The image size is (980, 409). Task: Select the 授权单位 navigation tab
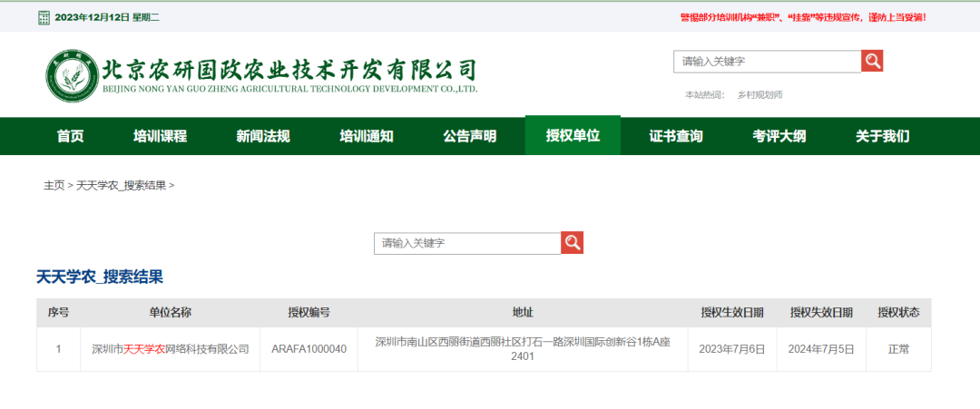click(573, 135)
